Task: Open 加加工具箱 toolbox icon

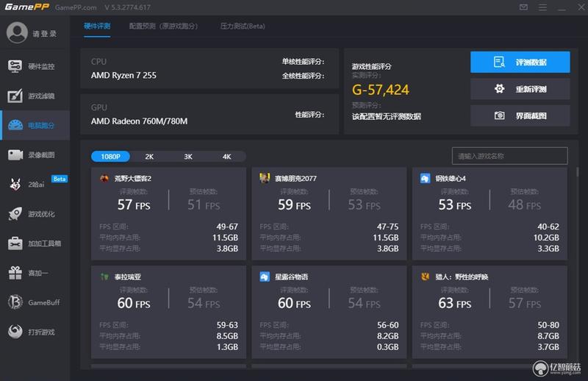Action: 15,243
